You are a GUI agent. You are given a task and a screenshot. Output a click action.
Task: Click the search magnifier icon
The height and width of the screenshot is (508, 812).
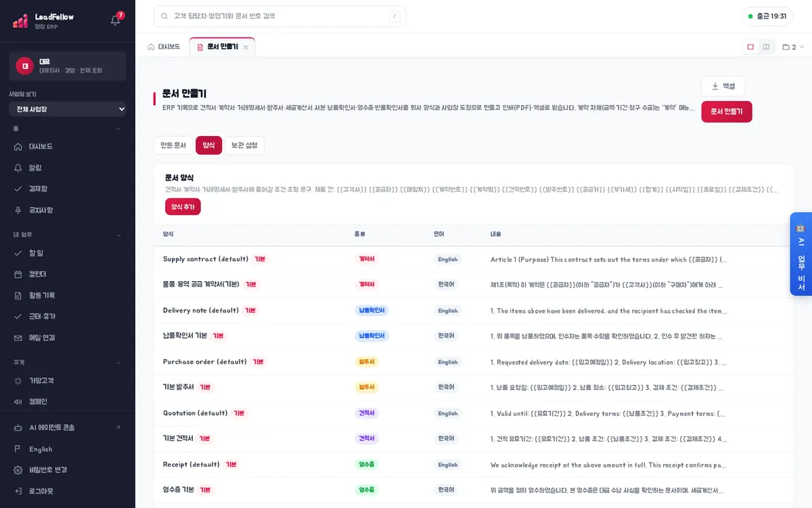[164, 16]
